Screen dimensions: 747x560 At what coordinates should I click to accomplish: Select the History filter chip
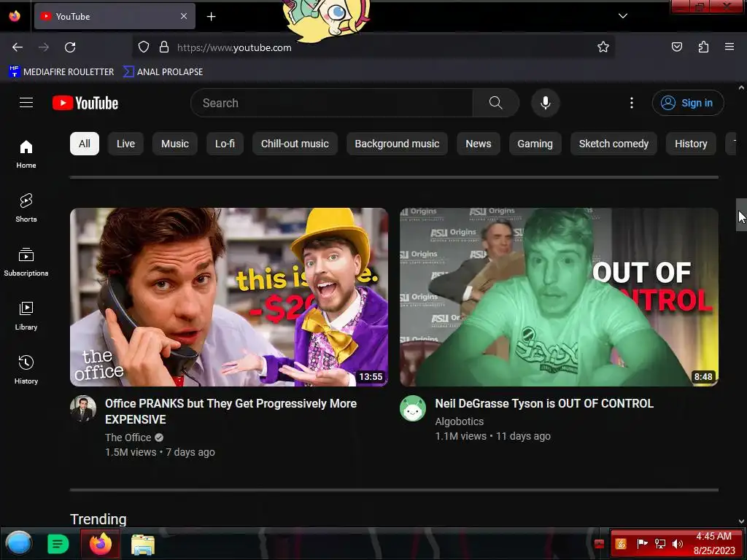tap(691, 144)
